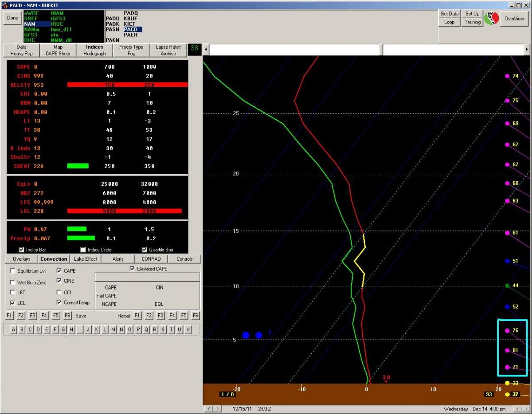
Task: Click the right arrow at top-right scrollbar end
Action: click(527, 49)
